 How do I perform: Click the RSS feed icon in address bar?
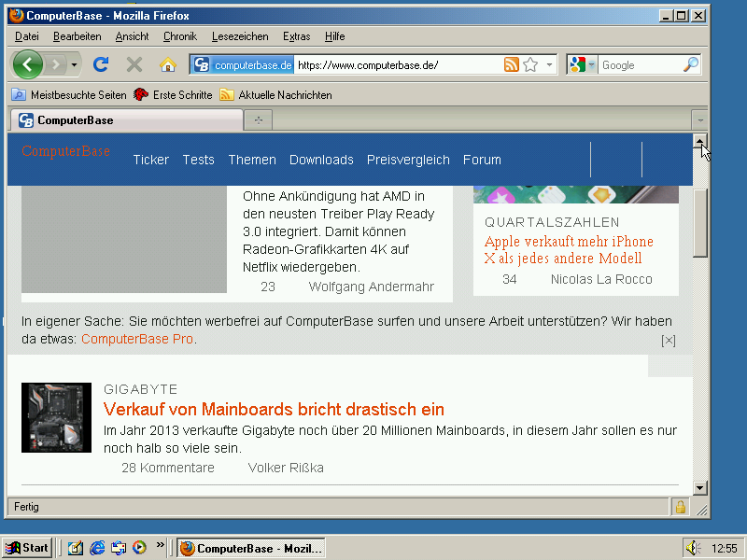(511, 64)
